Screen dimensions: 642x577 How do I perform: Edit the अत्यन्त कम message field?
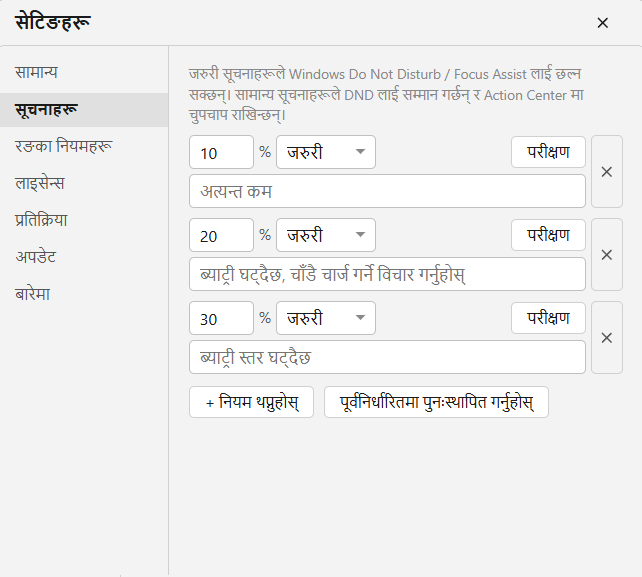click(387, 191)
